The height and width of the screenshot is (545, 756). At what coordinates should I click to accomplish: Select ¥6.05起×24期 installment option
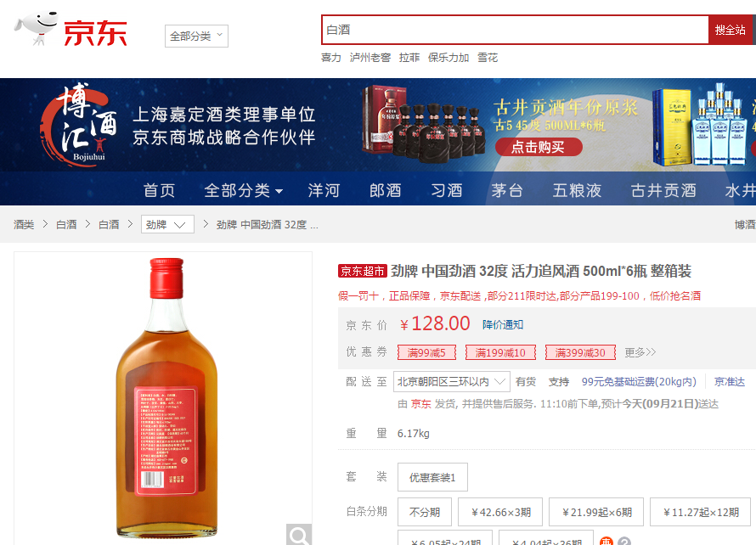(444, 537)
